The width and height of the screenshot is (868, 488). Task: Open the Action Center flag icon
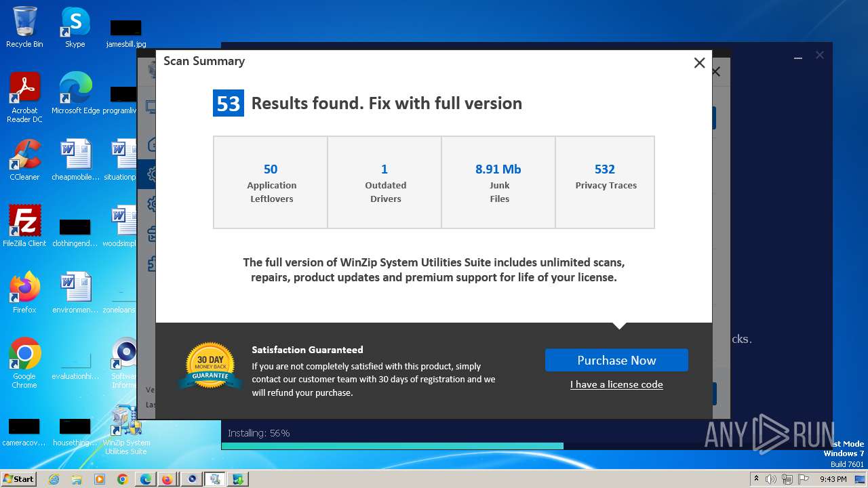click(804, 479)
